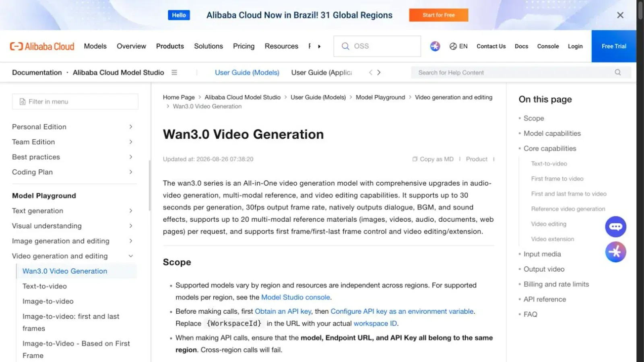This screenshot has width=644, height=362.
Task: Open the Products menu
Action: click(170, 46)
